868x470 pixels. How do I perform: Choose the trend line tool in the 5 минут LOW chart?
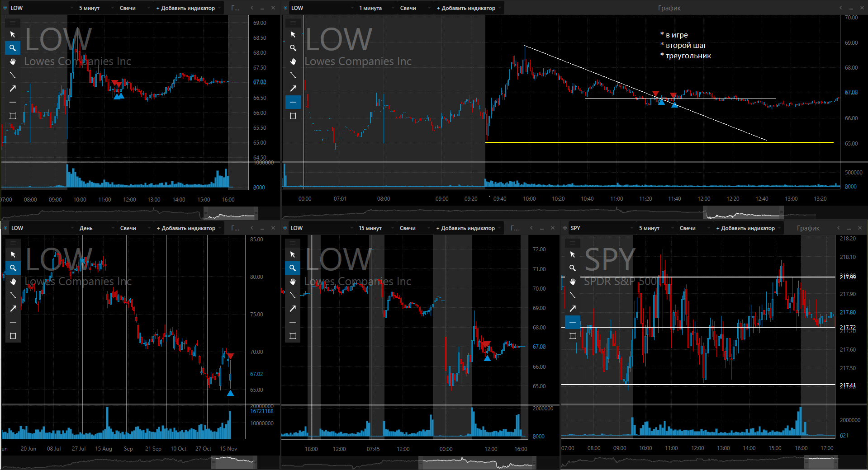13,75
